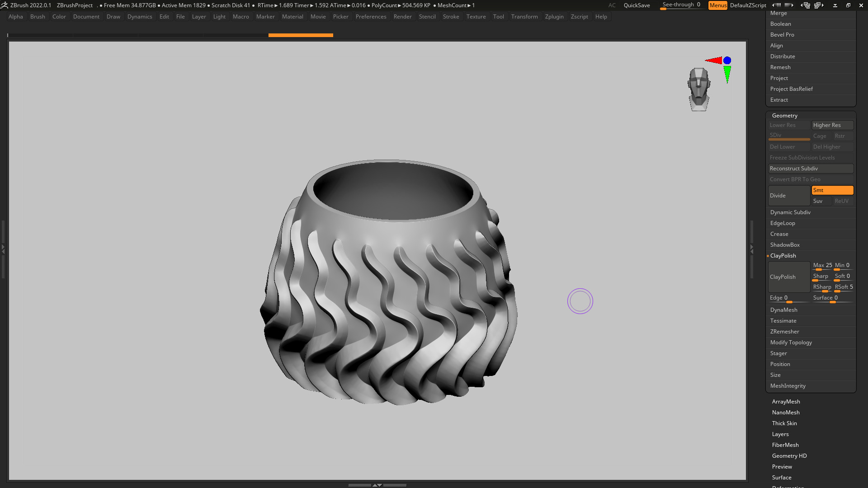Click the blue Z-axis dot of the CamView gizmo
The width and height of the screenshot is (868, 488).
click(727, 60)
